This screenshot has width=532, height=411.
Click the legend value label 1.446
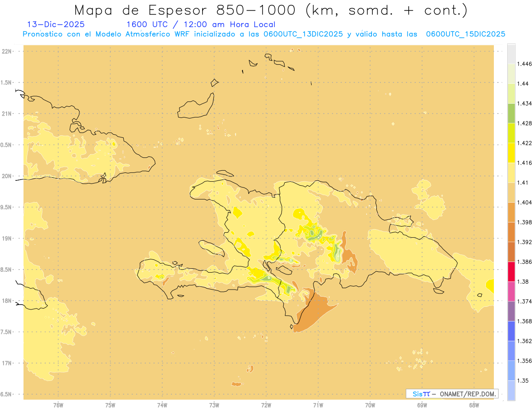(524, 64)
